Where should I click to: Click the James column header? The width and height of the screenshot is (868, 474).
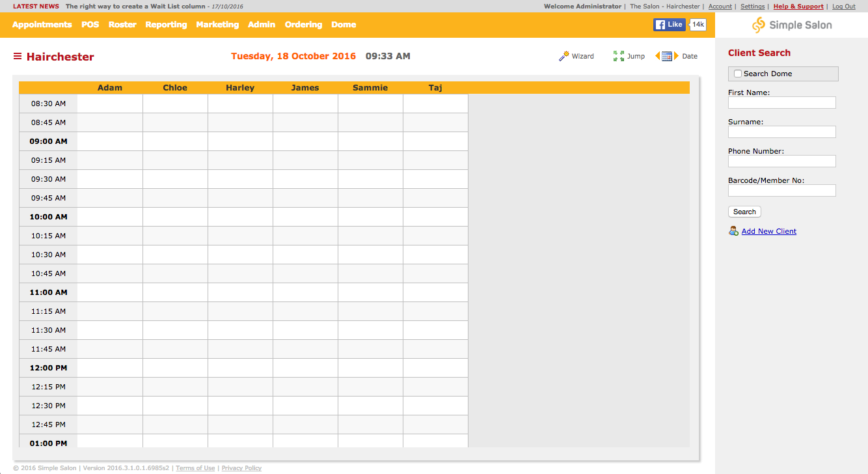pos(305,88)
